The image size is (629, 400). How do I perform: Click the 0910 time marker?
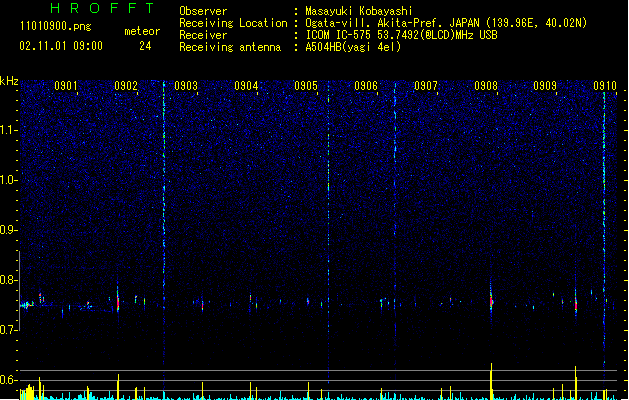point(605,86)
